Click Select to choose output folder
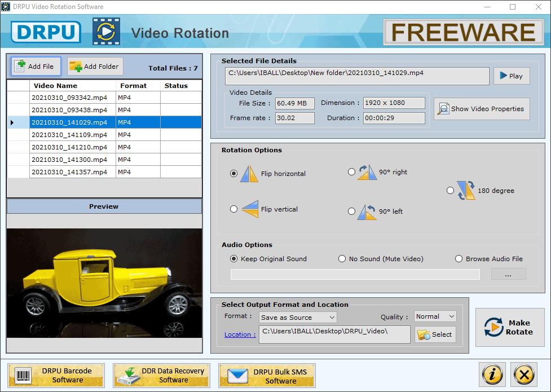 coord(435,334)
